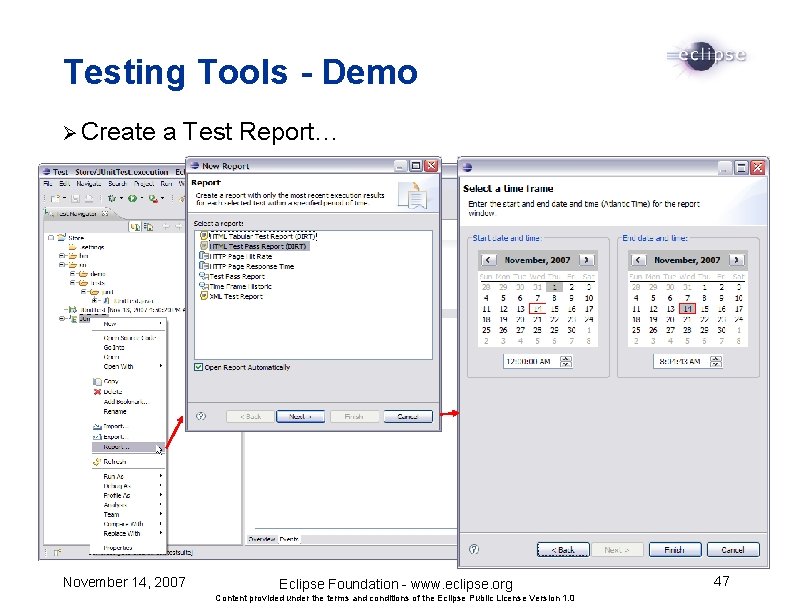Go to previous month in start calendar
792x612 pixels.
488,260
